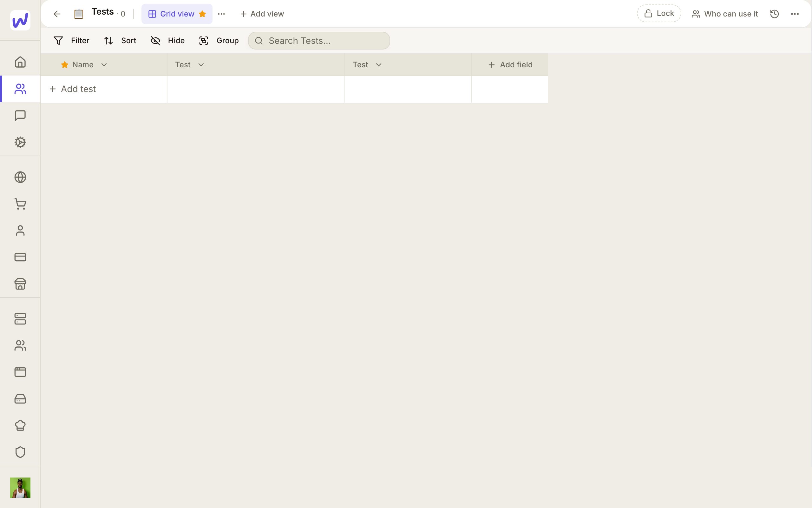This screenshot has width=812, height=508.
Task: Toggle the Lock button
Action: point(659,13)
